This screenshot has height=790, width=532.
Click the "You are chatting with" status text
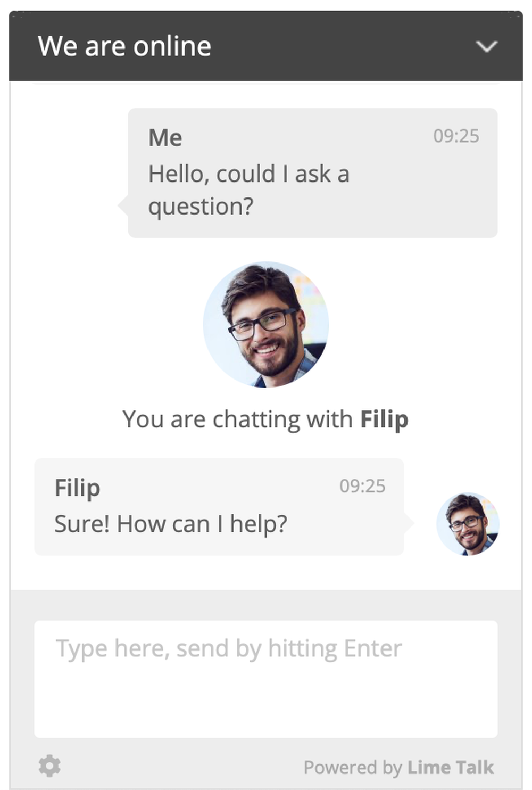[x=237, y=419]
